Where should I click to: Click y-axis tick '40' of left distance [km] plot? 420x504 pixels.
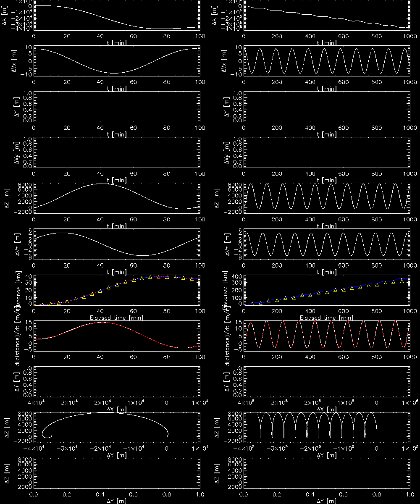[x=28, y=276]
